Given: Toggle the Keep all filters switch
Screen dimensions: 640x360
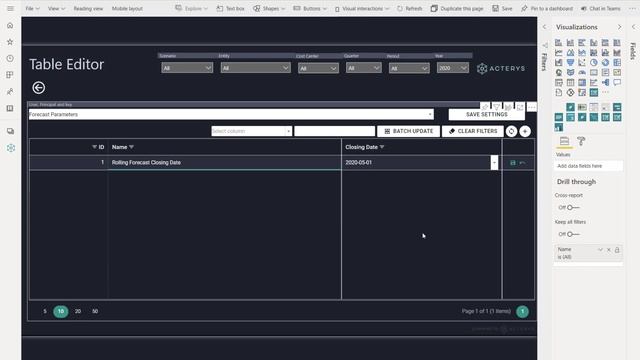Looking at the screenshot, I should pyautogui.click(x=573, y=234).
